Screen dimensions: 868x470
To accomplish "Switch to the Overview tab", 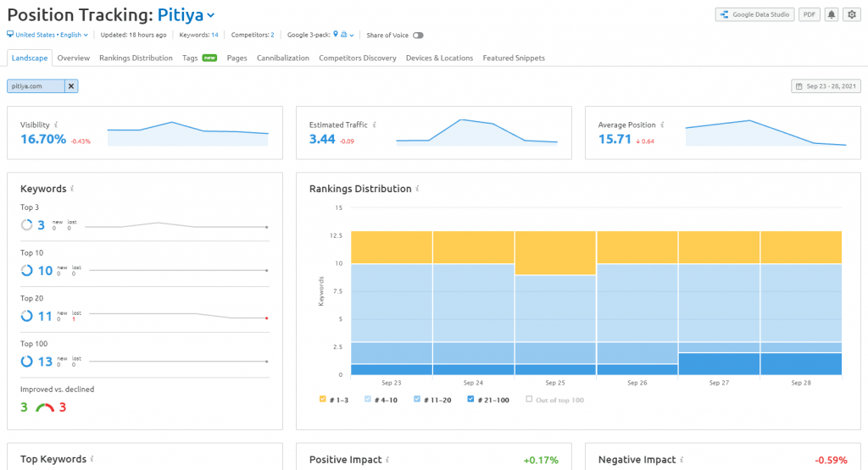I will coord(74,58).
